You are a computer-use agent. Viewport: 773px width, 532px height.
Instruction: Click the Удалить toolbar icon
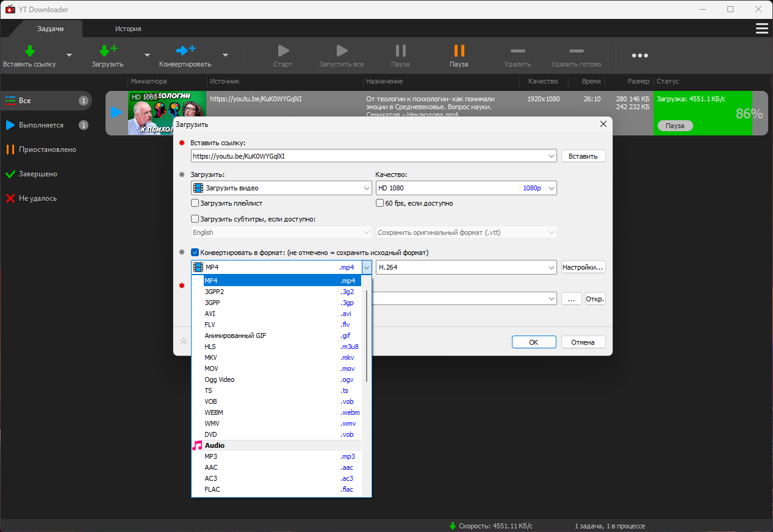517,51
